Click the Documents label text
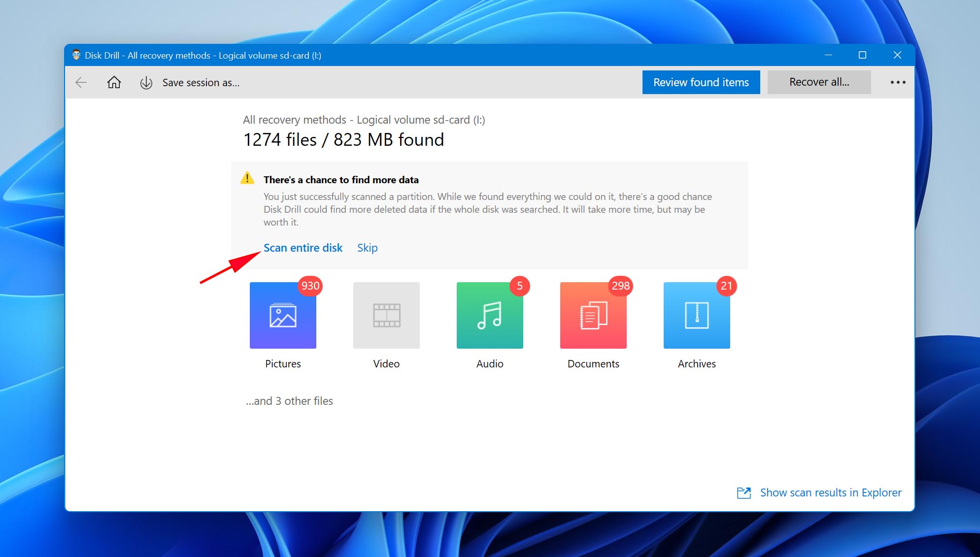980x557 pixels. point(593,363)
